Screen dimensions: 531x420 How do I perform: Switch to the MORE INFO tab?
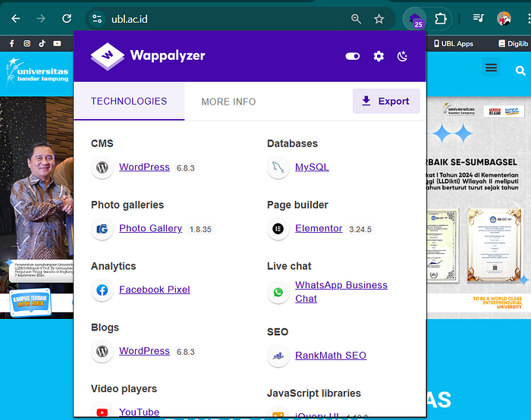tap(228, 102)
